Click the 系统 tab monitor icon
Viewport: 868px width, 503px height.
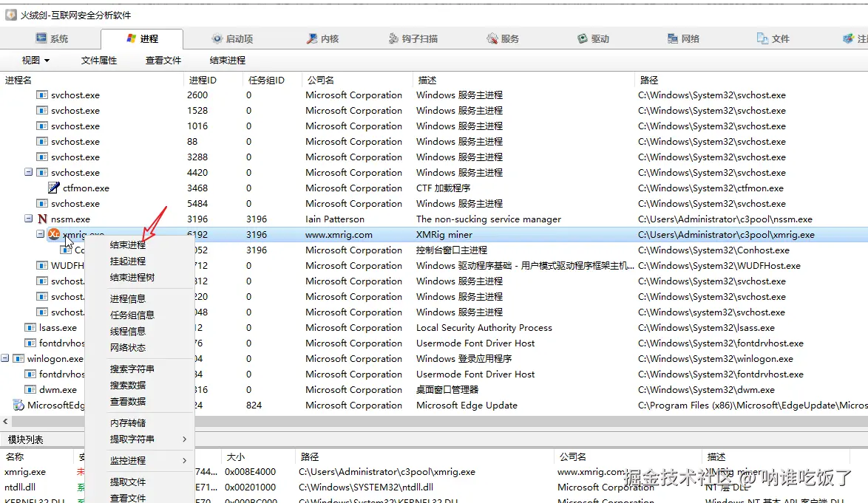[41, 38]
